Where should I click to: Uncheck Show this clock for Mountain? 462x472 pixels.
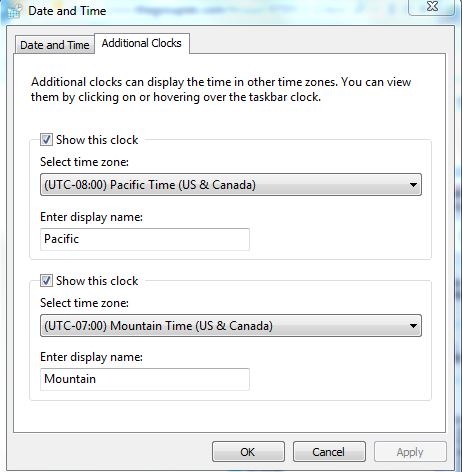point(46,281)
